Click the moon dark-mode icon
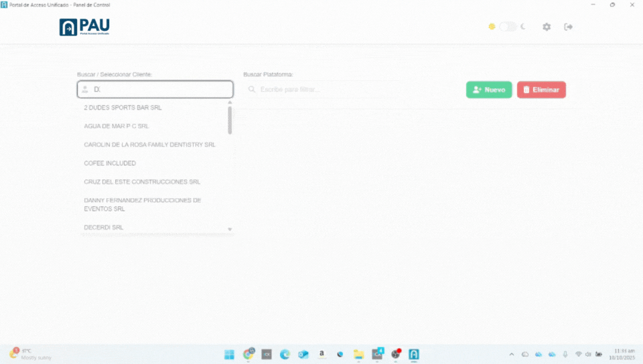 coord(523,27)
